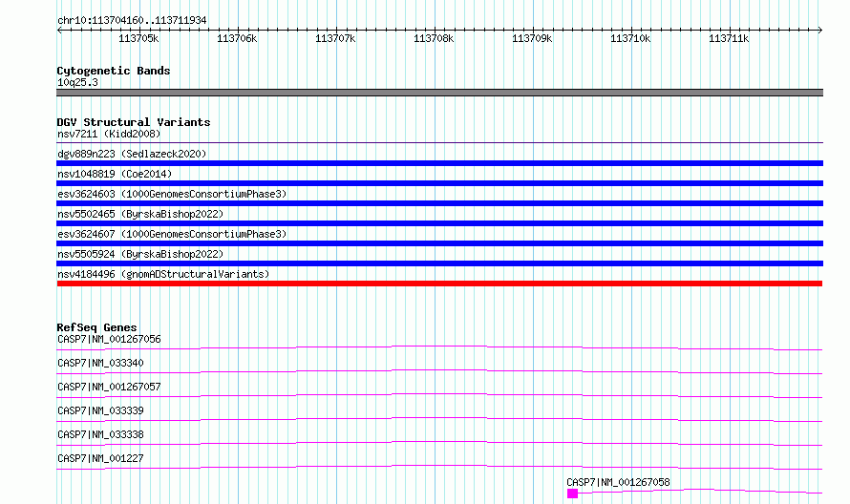Click the 10q25.3 band label
This screenshot has height=504, width=850.
pyautogui.click(x=77, y=82)
